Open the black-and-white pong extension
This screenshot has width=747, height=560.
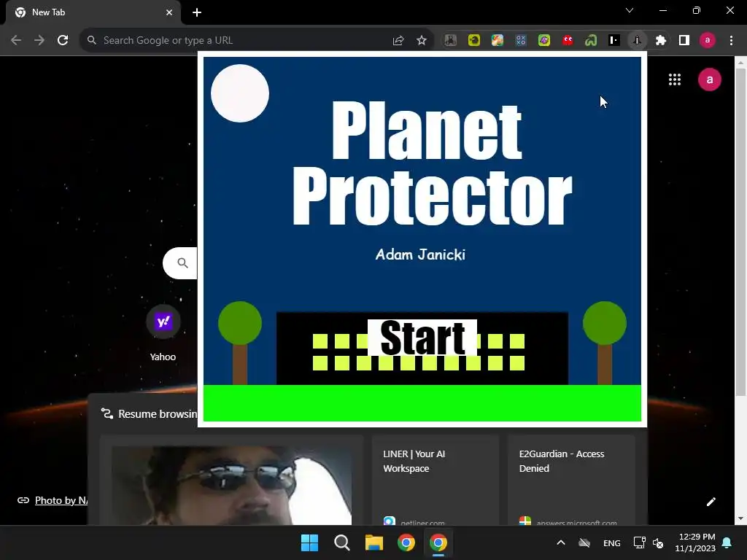(614, 41)
